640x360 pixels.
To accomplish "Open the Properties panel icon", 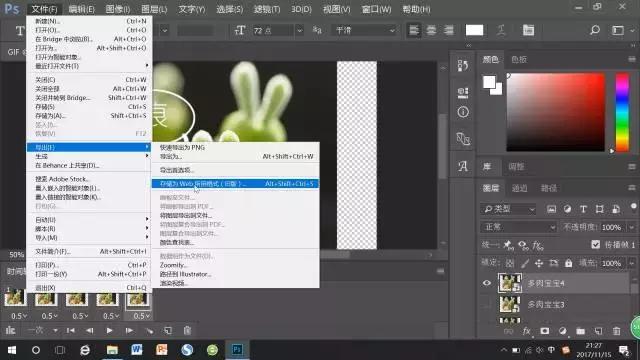I will tap(463, 93).
